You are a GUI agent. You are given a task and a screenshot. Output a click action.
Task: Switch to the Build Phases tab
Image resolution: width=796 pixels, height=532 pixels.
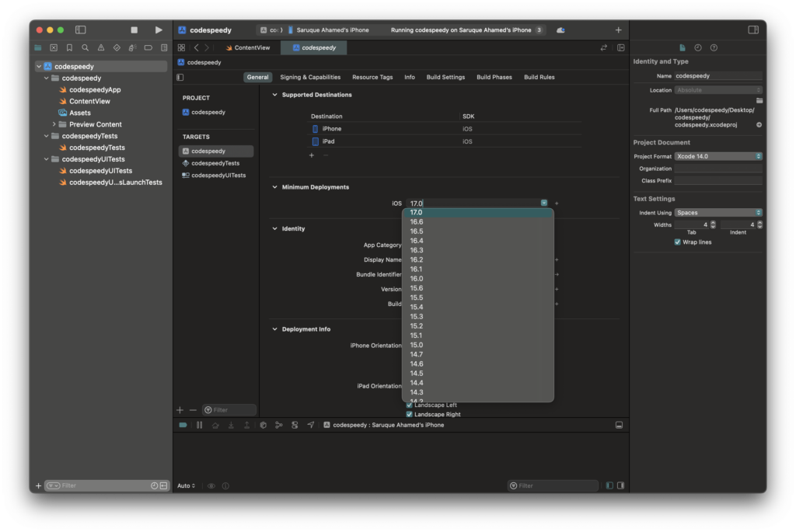coord(494,77)
